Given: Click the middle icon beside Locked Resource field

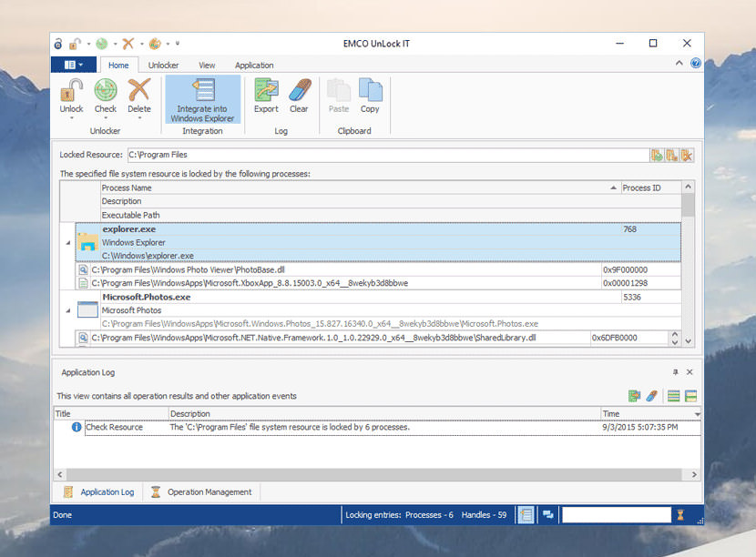Looking at the screenshot, I should tap(671, 155).
